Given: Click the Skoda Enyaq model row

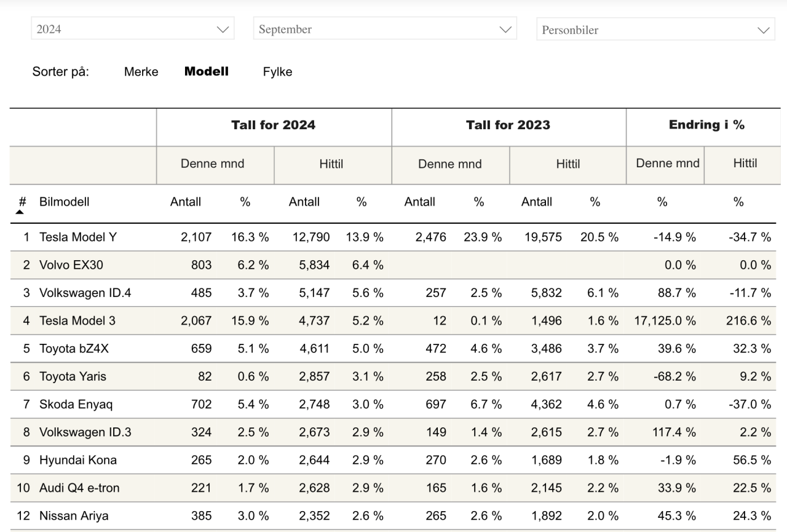Looking at the screenshot, I should [76, 405].
